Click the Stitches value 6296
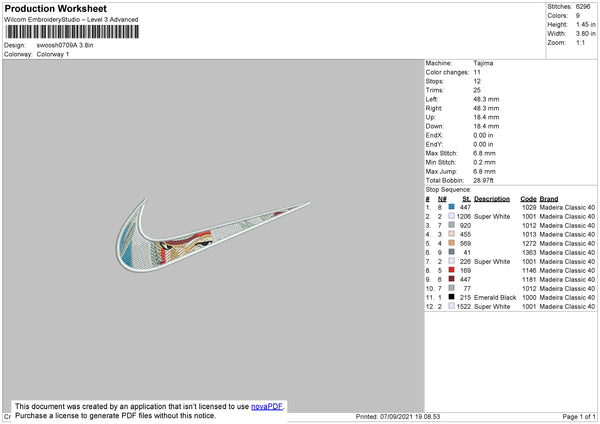Screen dimensions: 600x424 [583, 7]
